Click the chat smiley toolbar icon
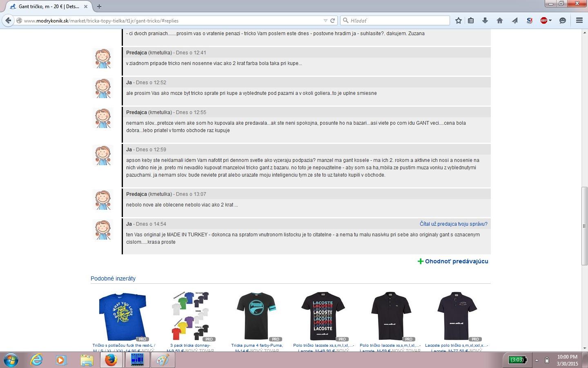Viewport: 588px width, 368px height. point(562,20)
